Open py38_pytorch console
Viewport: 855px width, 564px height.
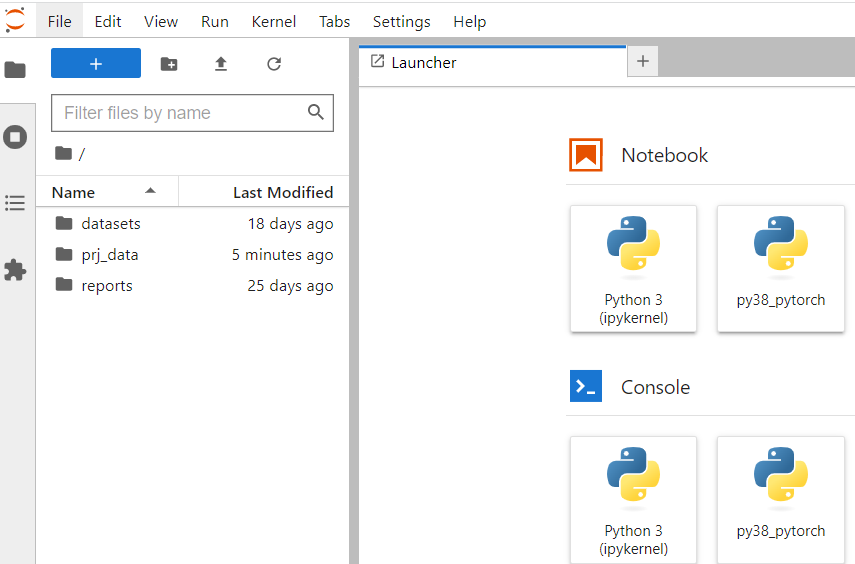(x=780, y=499)
